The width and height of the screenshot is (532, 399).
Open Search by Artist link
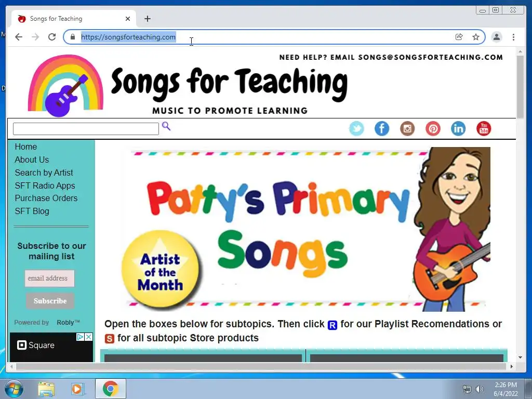point(44,172)
